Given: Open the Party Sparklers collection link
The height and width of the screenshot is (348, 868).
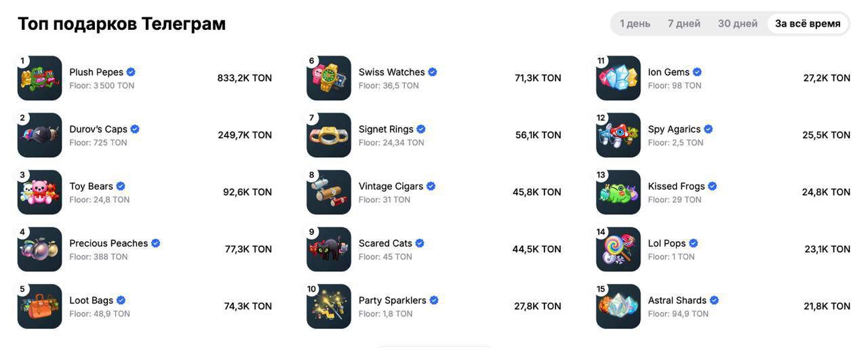Looking at the screenshot, I should (x=393, y=301).
